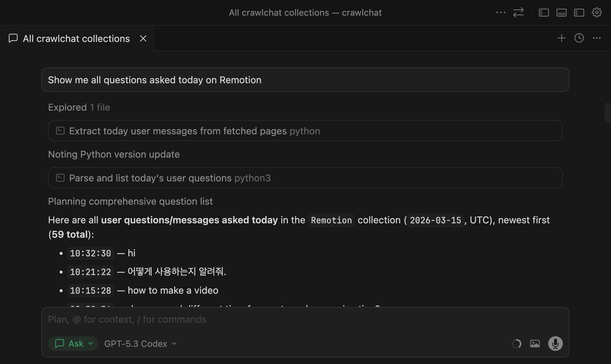The width and height of the screenshot is (611, 364).
Task: Toggle the left sidebar panel
Action: [544, 13]
